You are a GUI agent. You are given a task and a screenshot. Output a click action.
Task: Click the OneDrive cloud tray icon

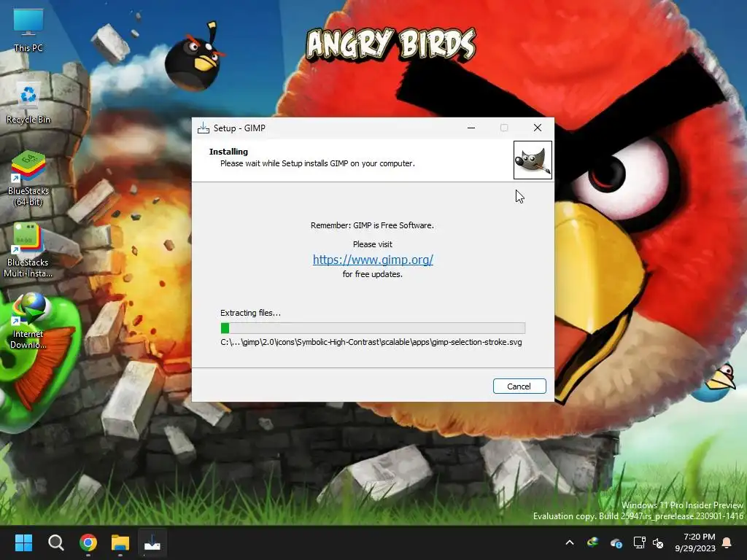pyautogui.click(x=616, y=542)
